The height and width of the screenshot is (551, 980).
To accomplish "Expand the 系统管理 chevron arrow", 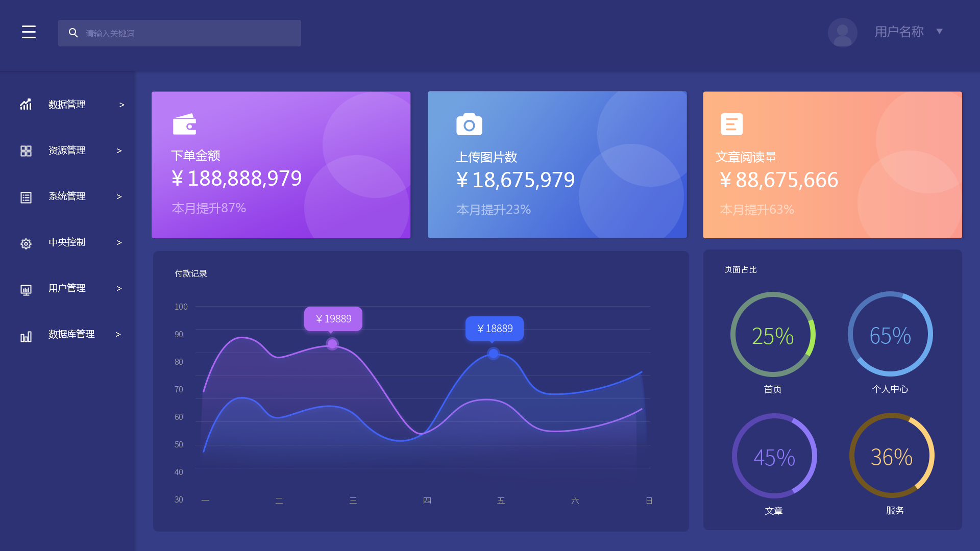I will (119, 197).
